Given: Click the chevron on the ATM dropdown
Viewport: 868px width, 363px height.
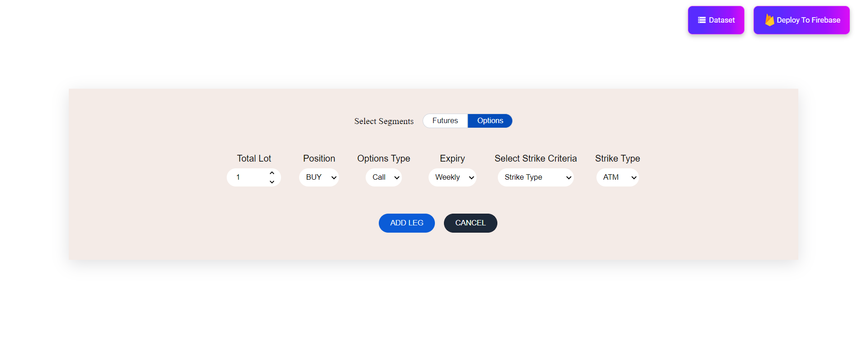Looking at the screenshot, I should [633, 177].
